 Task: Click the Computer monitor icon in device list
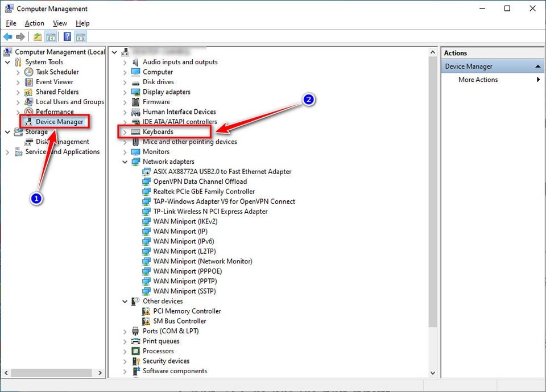pyautogui.click(x=135, y=72)
